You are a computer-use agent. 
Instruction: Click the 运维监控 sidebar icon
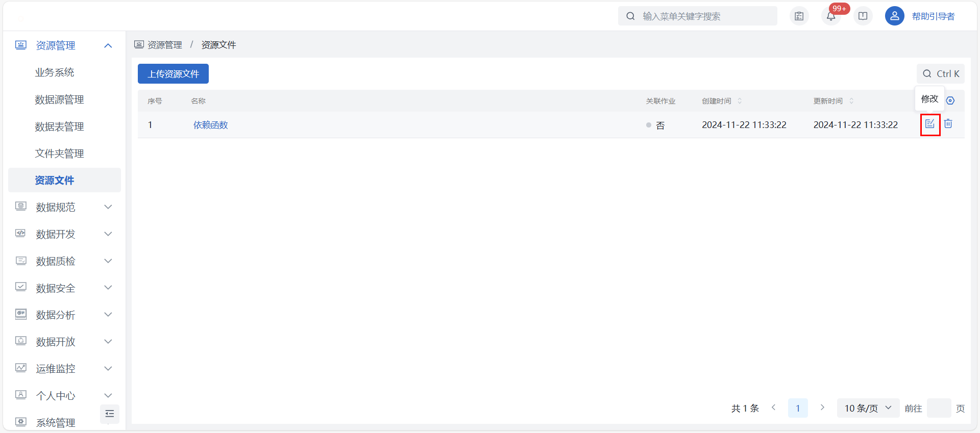21,368
